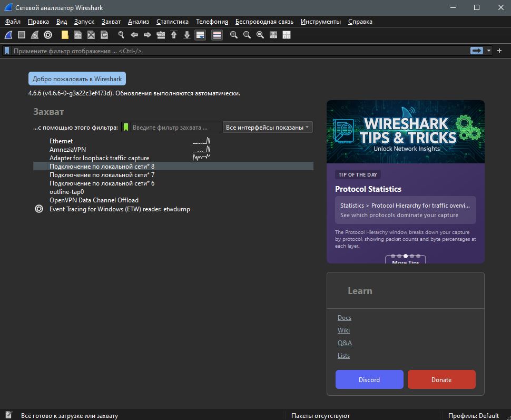Select 'Подключение по локальной сети* 6' interface
511x420 pixels.
(x=173, y=183)
